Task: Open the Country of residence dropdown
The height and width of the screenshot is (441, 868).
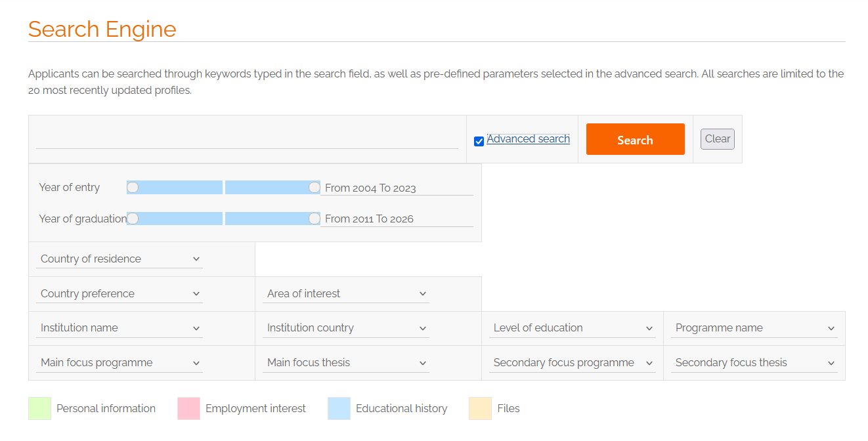Action: [x=119, y=259]
